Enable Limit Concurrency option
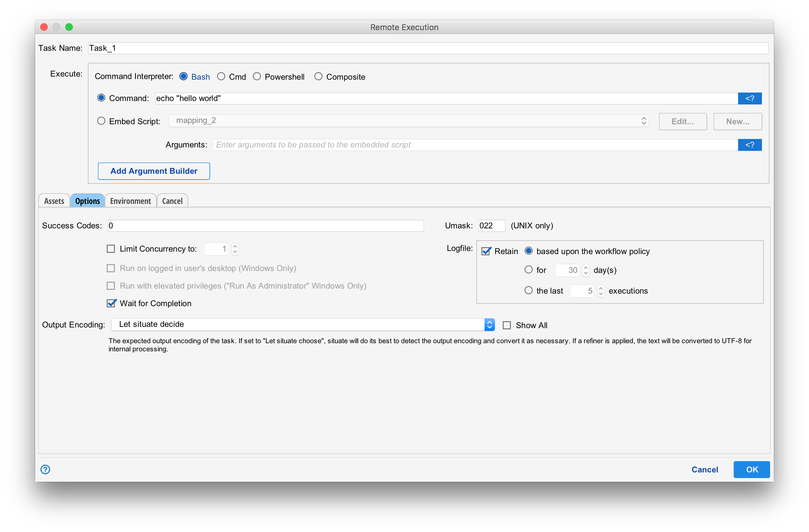This screenshot has width=809, height=532. (111, 249)
